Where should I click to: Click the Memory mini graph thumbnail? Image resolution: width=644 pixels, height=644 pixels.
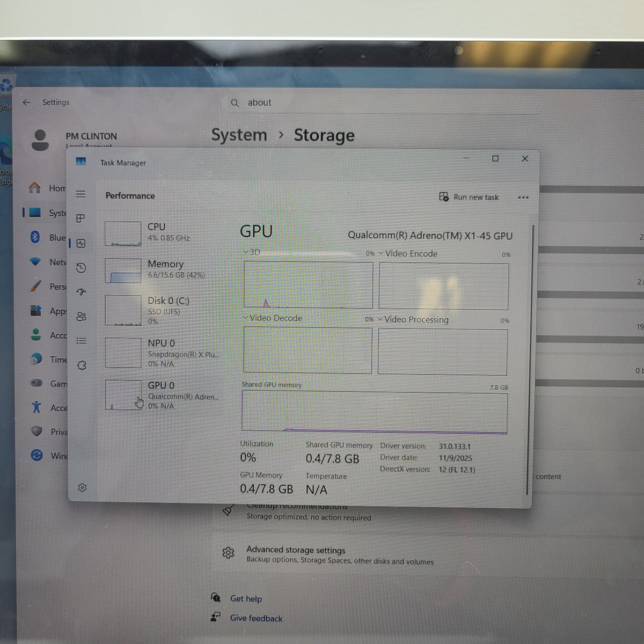[123, 270]
